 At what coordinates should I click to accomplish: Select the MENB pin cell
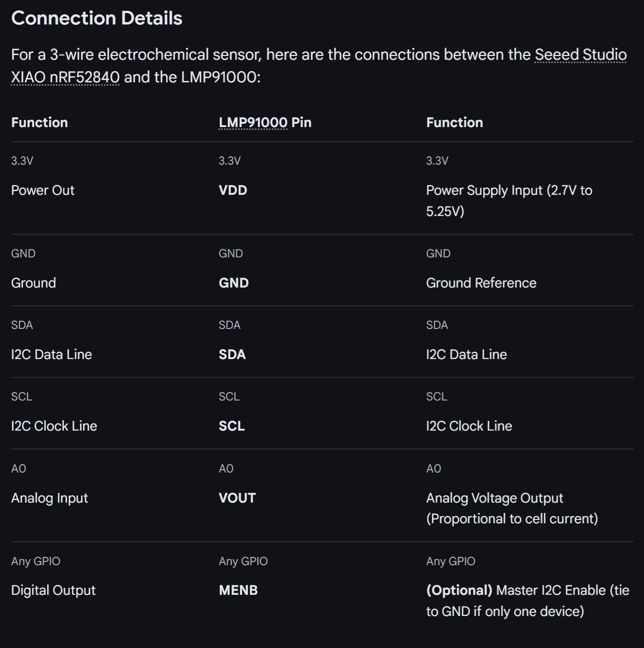click(238, 591)
